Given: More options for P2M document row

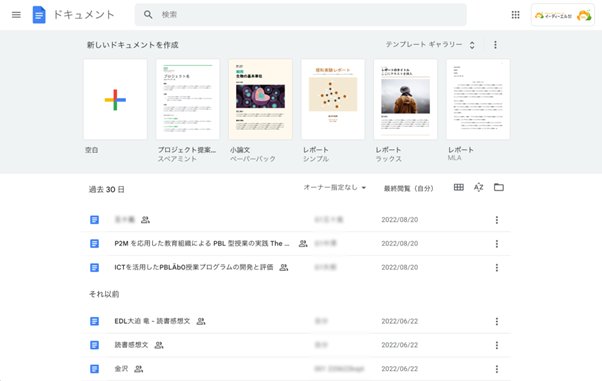Looking at the screenshot, I should coord(497,244).
